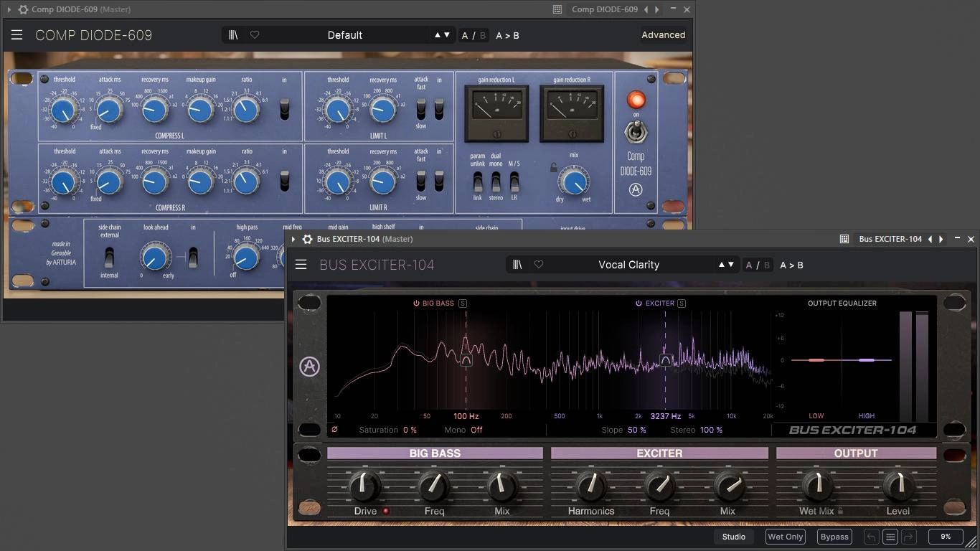Click the Studio button in footer

(734, 537)
